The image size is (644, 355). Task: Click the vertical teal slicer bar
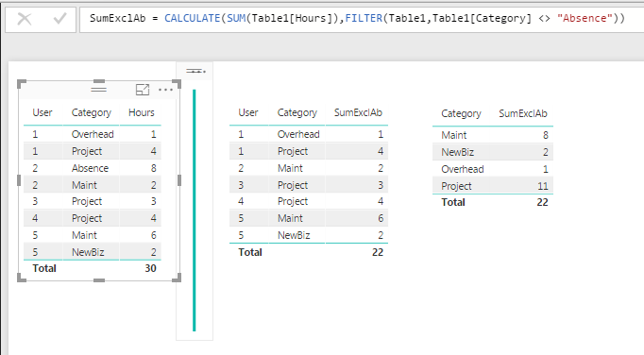click(x=195, y=210)
